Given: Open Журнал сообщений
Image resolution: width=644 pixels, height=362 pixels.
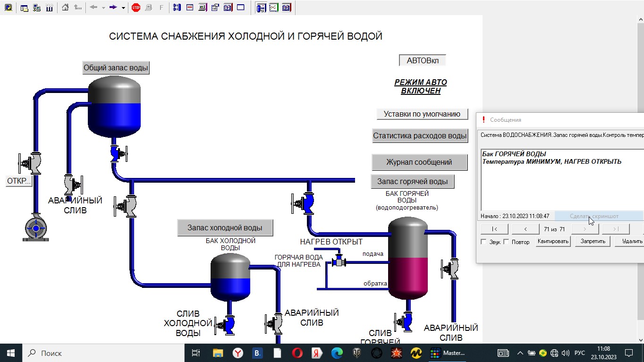Looking at the screenshot, I should point(419,162).
